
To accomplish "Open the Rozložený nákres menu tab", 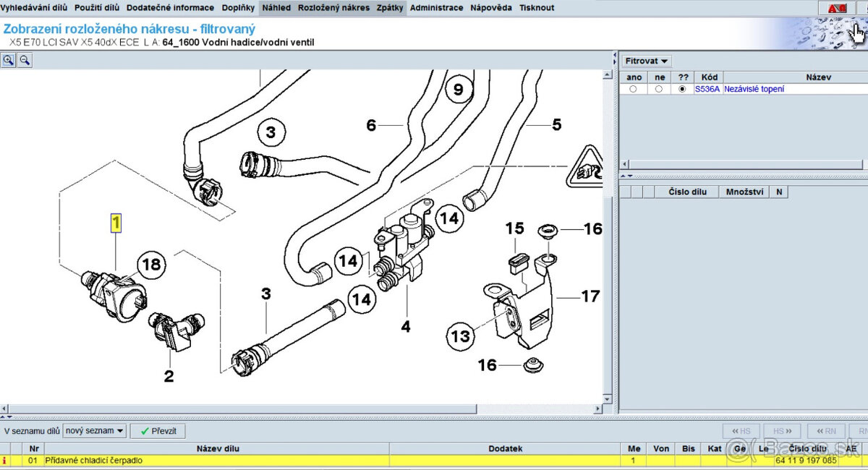I will (x=333, y=8).
